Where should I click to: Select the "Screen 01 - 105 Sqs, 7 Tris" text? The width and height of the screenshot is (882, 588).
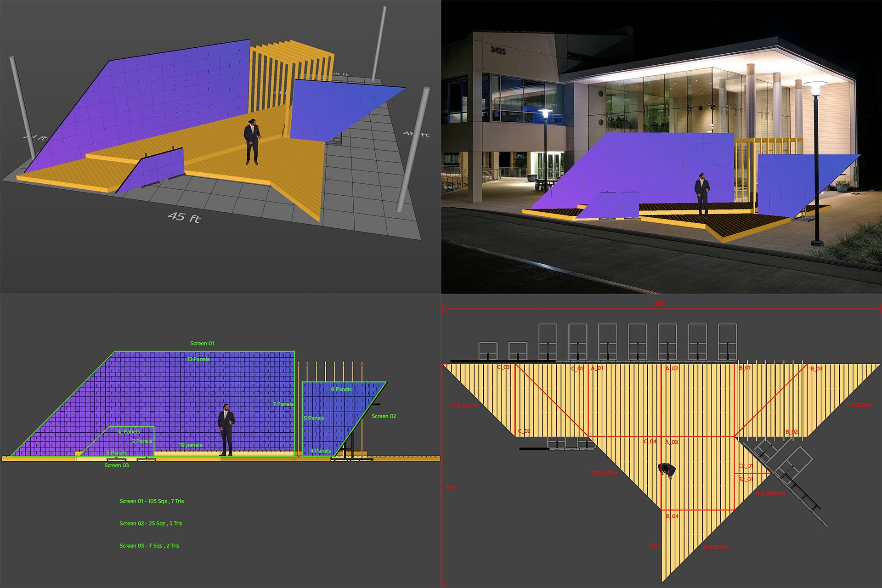pos(152,501)
